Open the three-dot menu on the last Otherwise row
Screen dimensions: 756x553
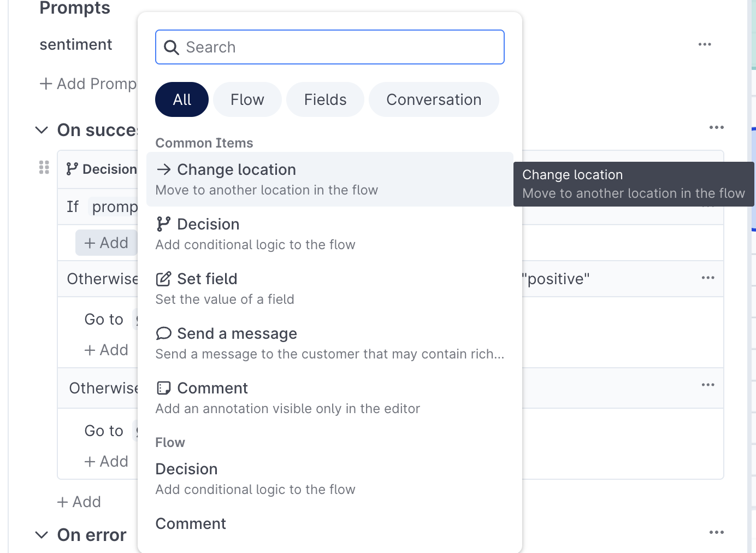click(x=708, y=385)
